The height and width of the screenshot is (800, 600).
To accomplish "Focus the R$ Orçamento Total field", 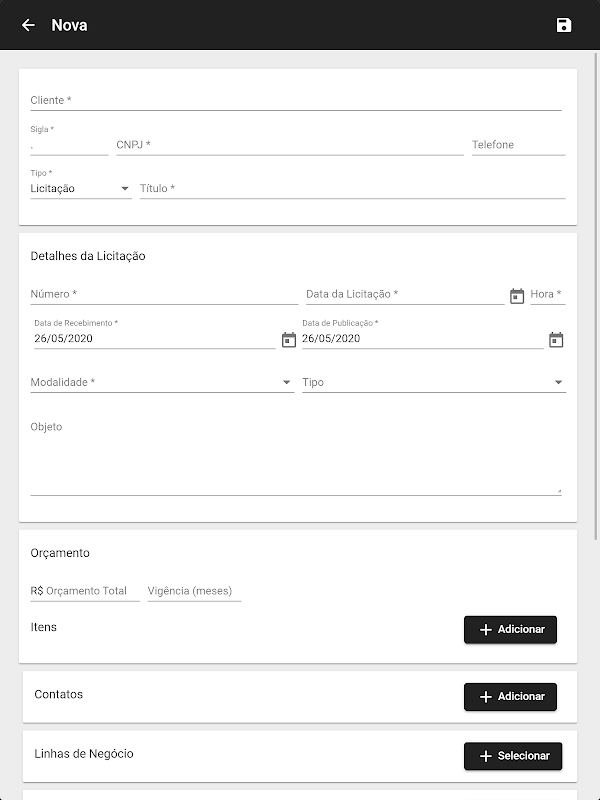I will [x=85, y=591].
